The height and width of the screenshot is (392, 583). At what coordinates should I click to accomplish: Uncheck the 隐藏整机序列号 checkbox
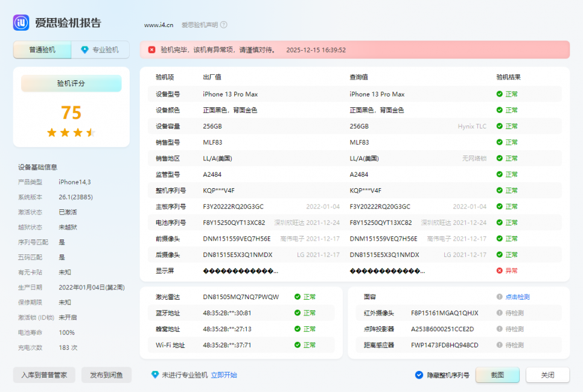pos(418,375)
